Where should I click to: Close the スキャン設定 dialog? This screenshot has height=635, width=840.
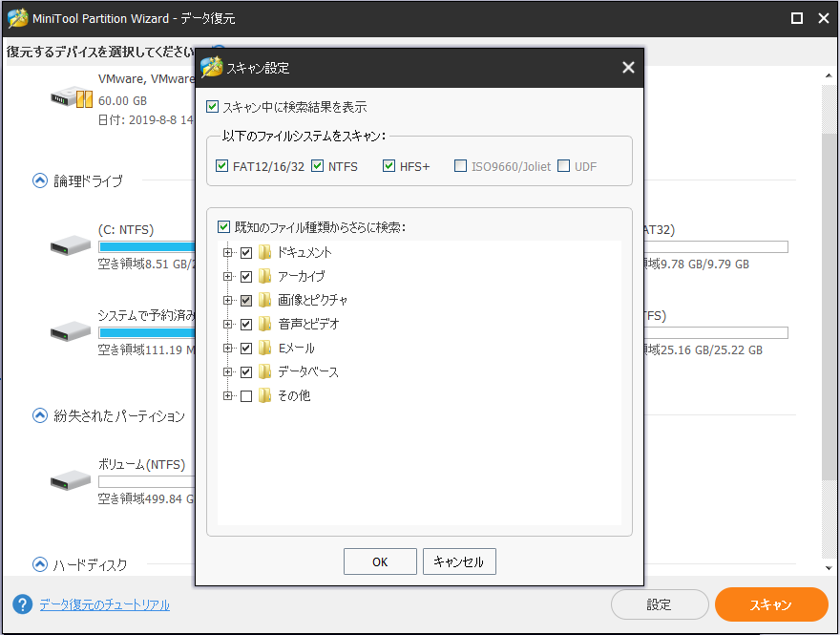pos(628,67)
